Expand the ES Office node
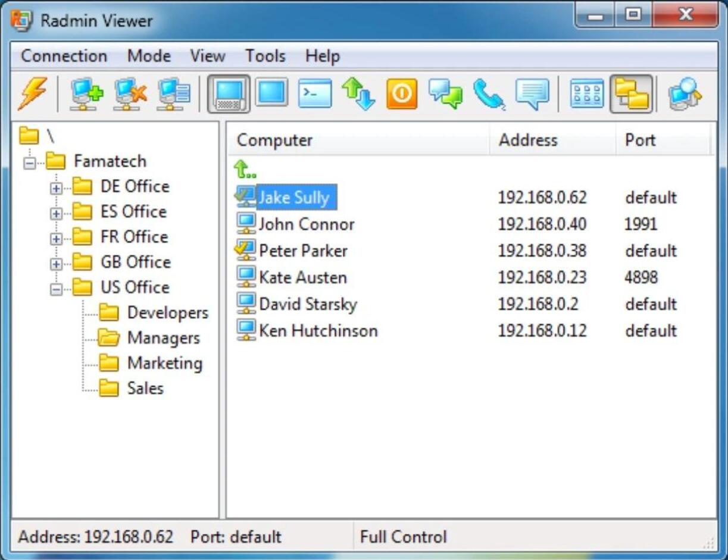728x560 pixels. click(x=56, y=212)
